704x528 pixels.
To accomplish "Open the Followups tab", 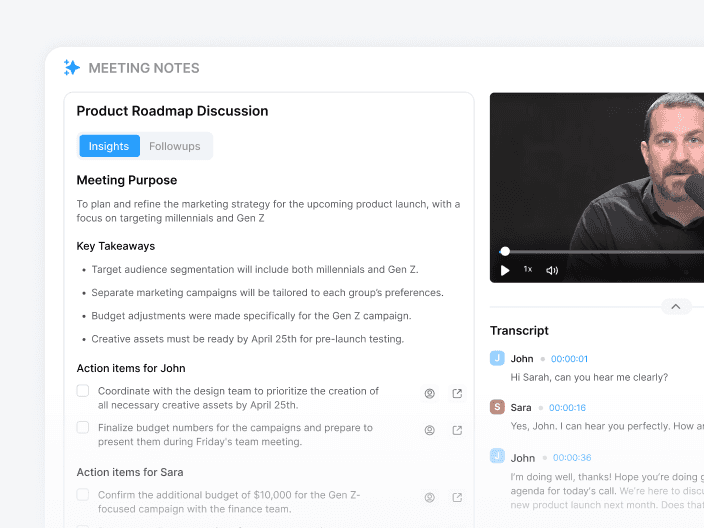I will click(175, 146).
